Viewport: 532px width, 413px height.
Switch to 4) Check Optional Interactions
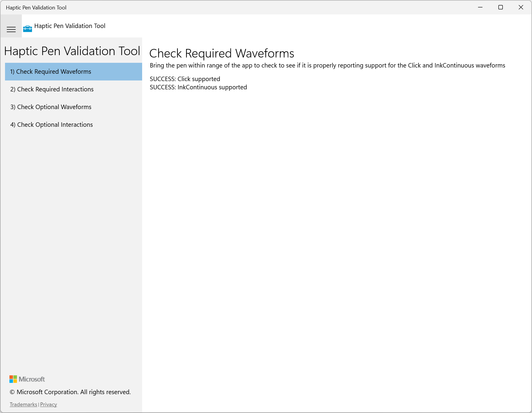click(73, 125)
